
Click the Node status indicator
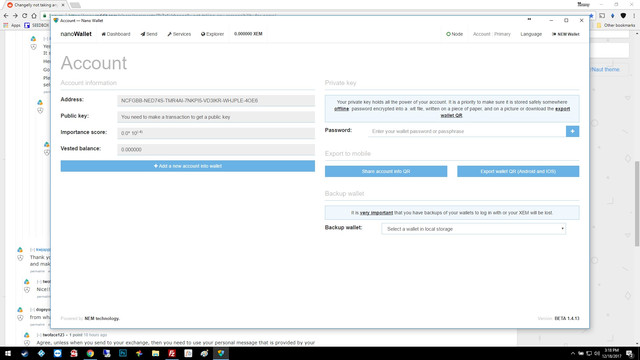click(454, 34)
